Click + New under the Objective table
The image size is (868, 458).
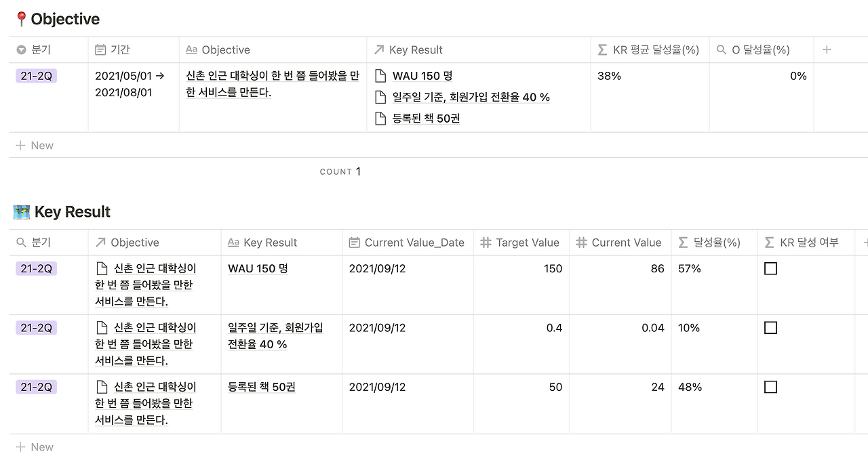34,145
